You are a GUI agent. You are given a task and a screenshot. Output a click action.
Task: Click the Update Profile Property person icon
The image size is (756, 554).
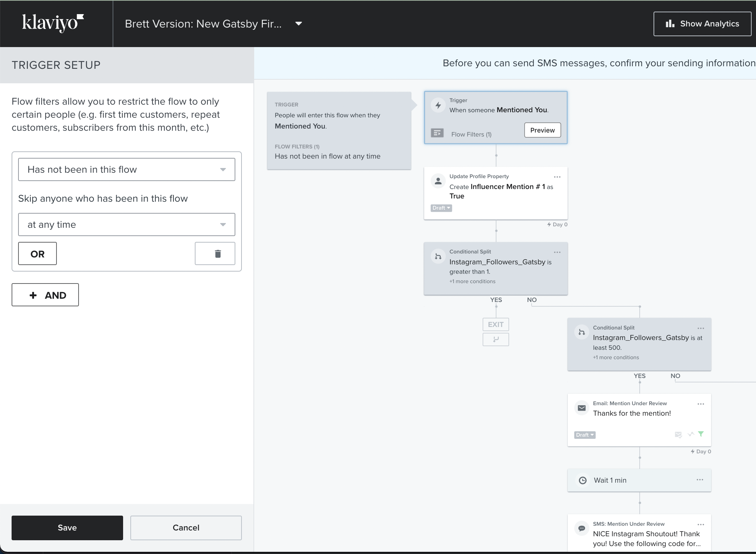(x=438, y=181)
